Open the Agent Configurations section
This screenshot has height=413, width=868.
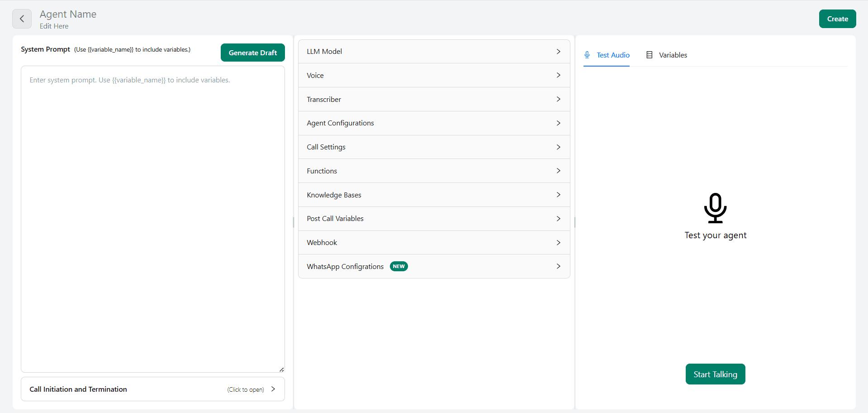point(433,123)
